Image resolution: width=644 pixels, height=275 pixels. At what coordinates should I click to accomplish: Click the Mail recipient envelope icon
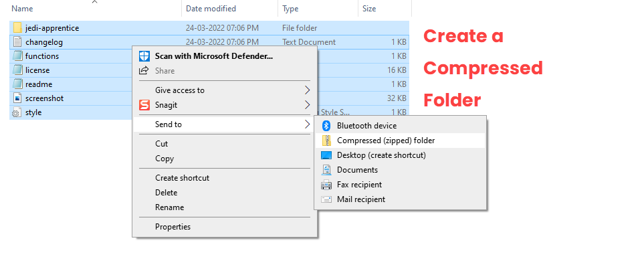click(326, 200)
